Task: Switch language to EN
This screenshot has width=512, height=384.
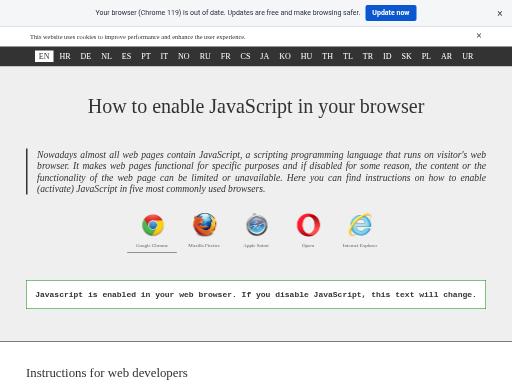Action: 44,56
